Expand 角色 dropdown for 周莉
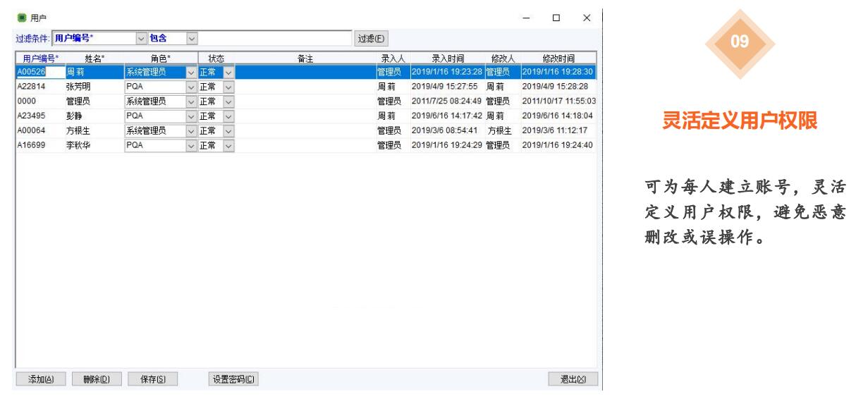 point(190,71)
